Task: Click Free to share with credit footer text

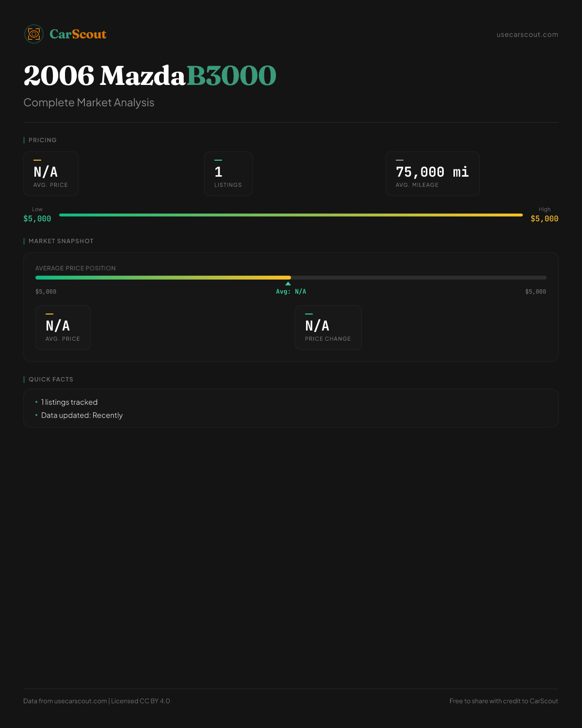Action: click(504, 701)
